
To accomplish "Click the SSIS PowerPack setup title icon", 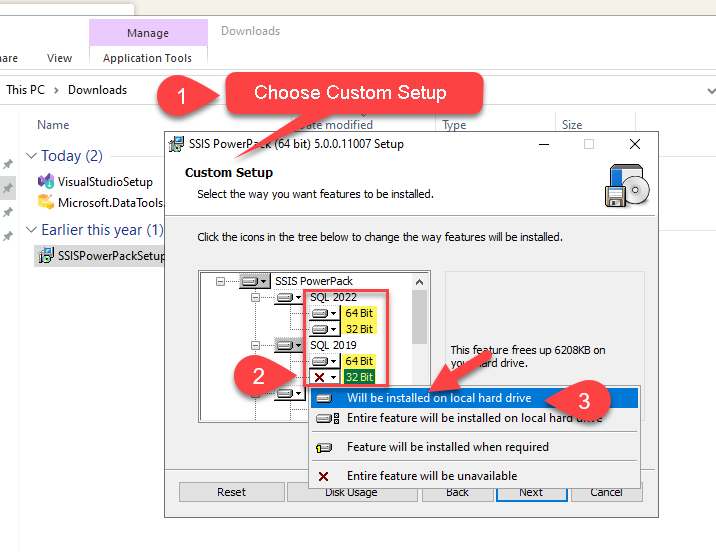I will tap(176, 144).
